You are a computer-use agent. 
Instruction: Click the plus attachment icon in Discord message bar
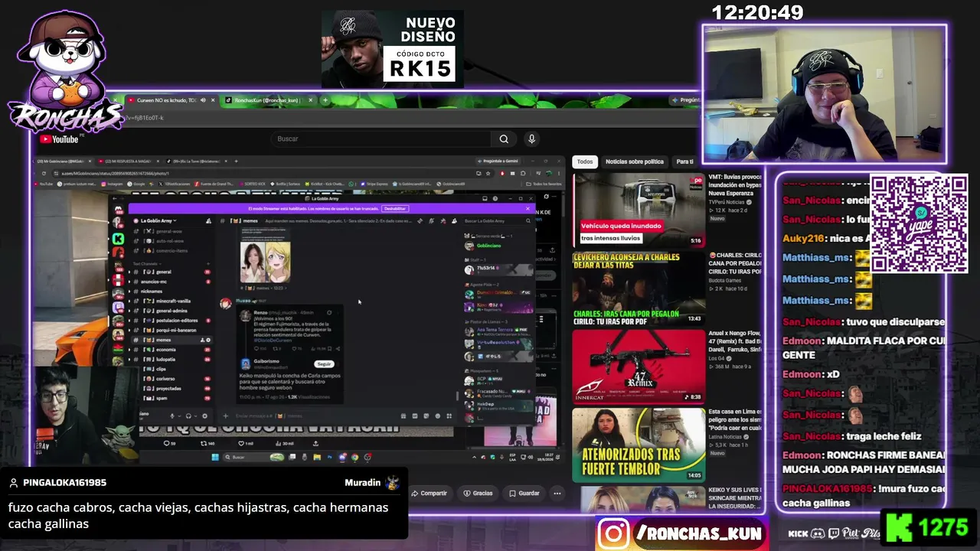coord(225,416)
